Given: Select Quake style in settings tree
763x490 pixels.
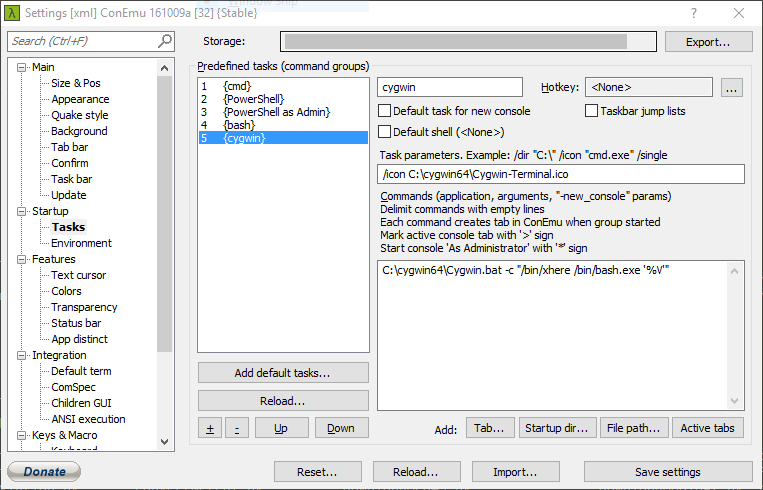Looking at the screenshot, I should pyautogui.click(x=80, y=115).
